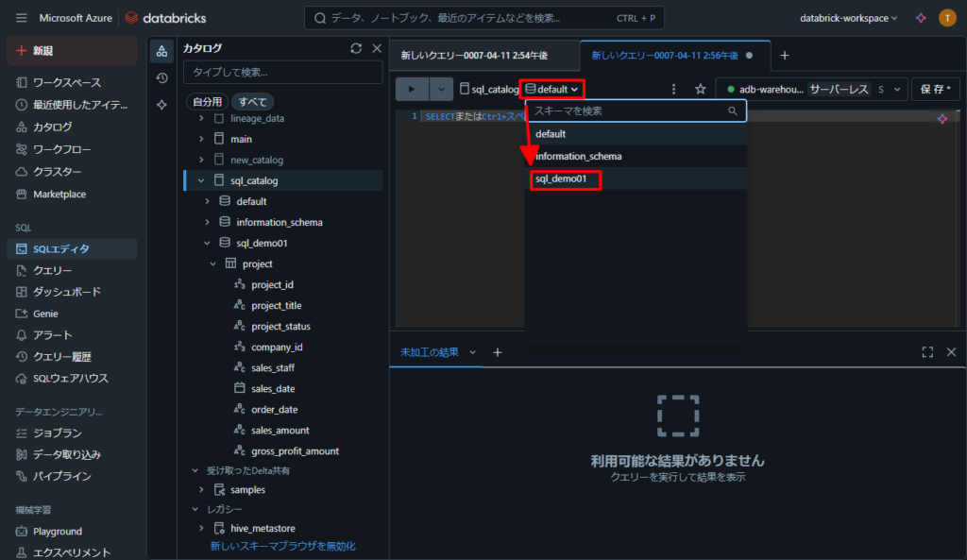Click the 保存 button
Image resolution: width=967 pixels, height=560 pixels.
click(935, 90)
